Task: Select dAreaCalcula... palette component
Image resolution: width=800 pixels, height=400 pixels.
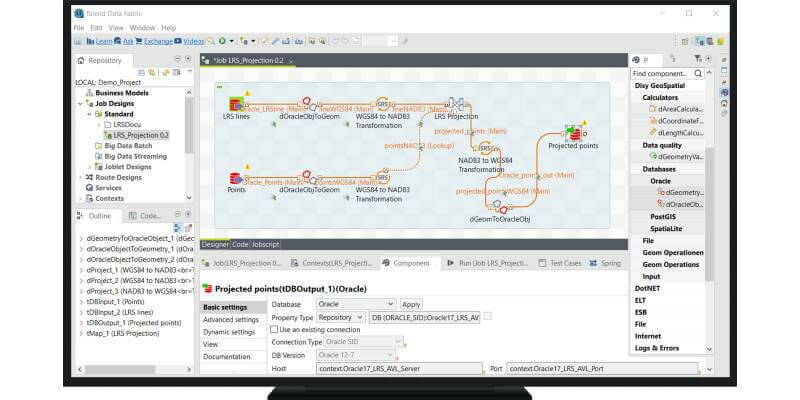Action: pyautogui.click(x=677, y=109)
